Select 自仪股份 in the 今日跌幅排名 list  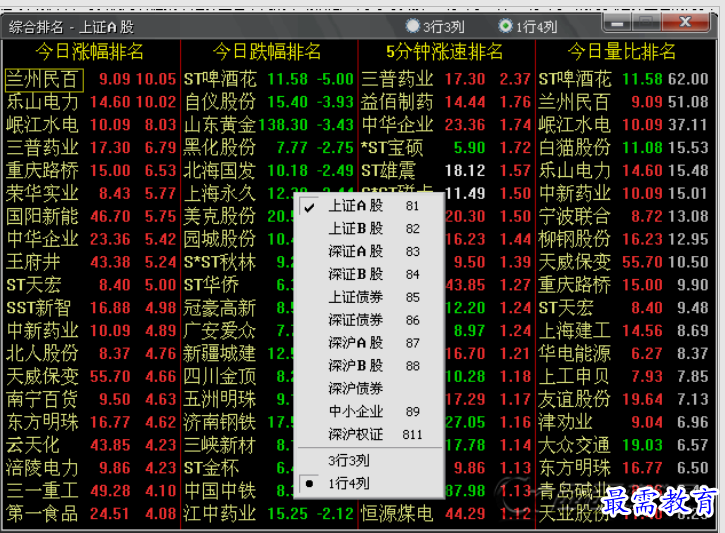pyautogui.click(x=220, y=102)
